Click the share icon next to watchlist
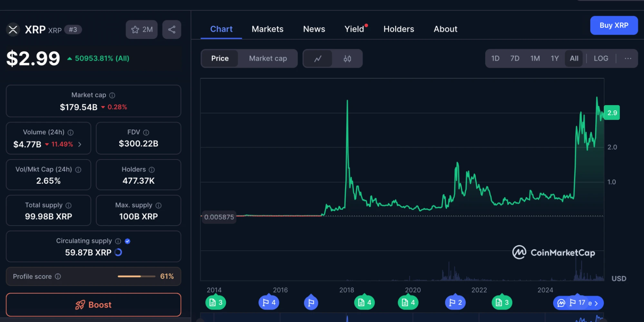 coord(172,30)
